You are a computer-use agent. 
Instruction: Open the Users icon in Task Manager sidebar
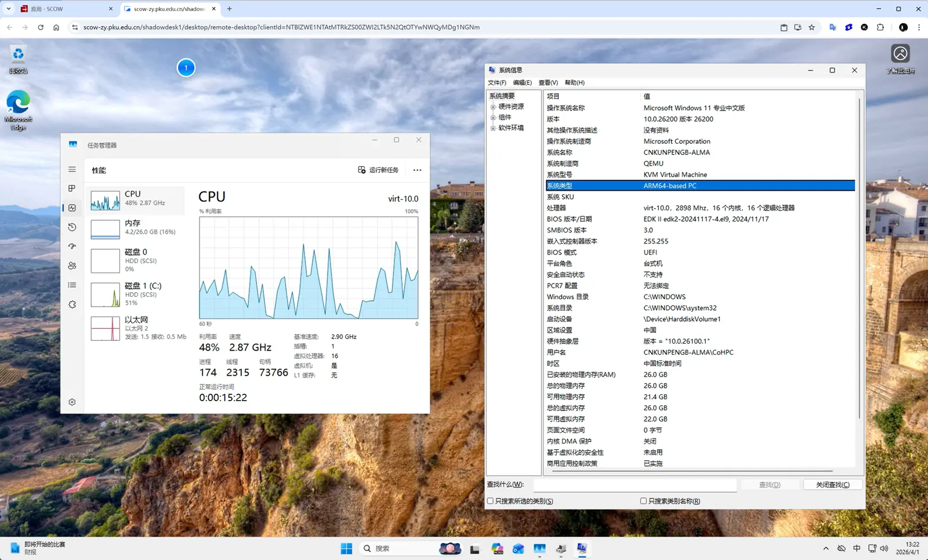72,266
